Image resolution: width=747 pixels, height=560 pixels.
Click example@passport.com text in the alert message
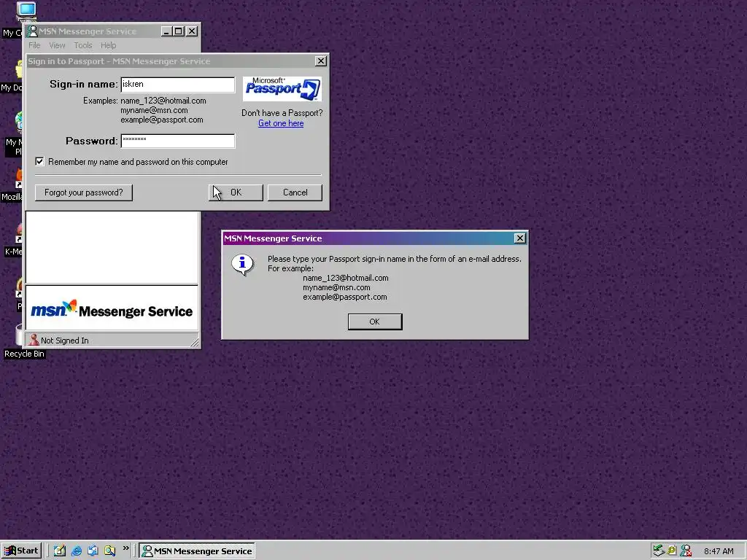point(345,297)
